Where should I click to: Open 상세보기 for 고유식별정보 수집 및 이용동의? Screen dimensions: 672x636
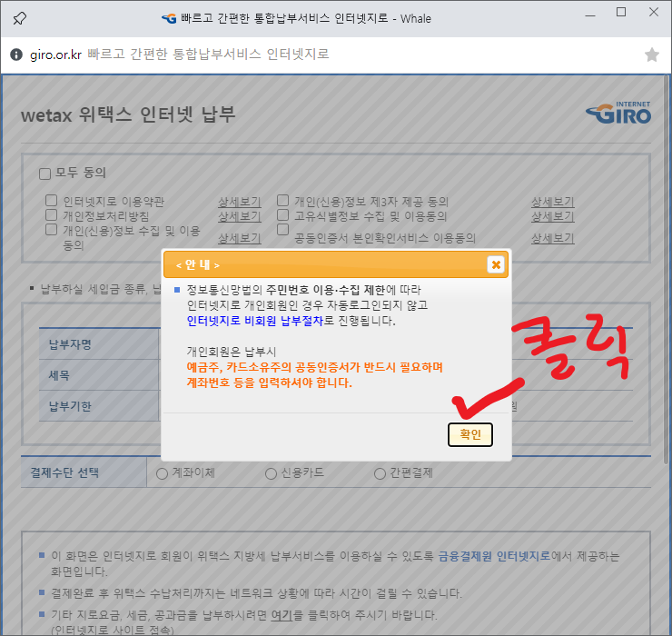point(553,216)
